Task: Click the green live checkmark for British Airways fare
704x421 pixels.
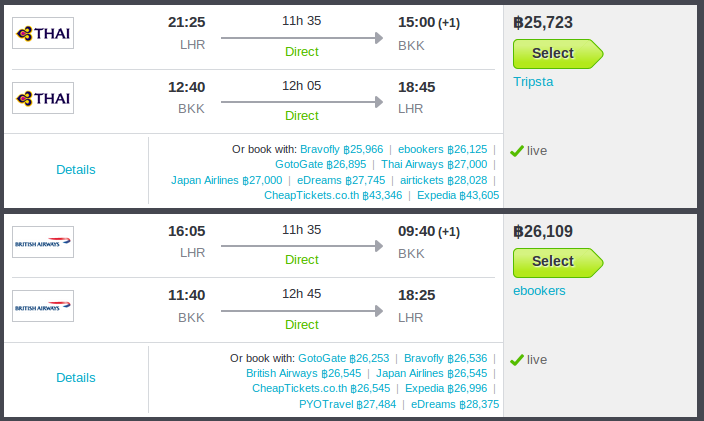Action: click(x=517, y=360)
